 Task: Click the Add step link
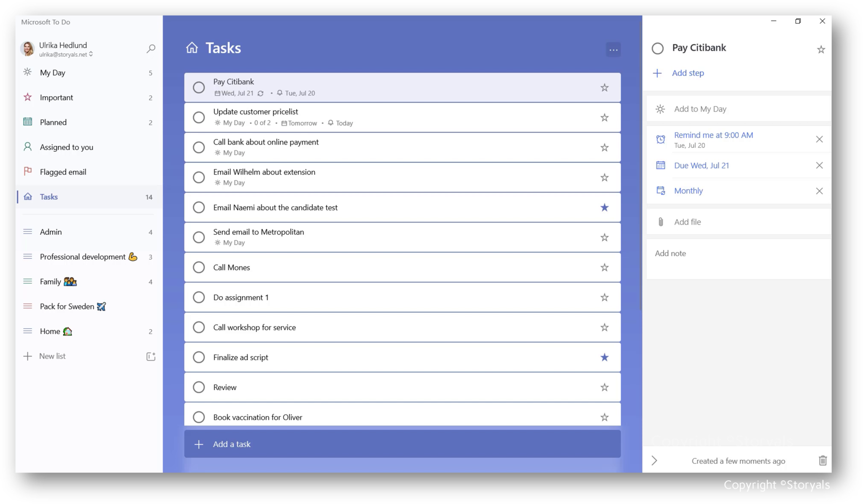(x=688, y=72)
